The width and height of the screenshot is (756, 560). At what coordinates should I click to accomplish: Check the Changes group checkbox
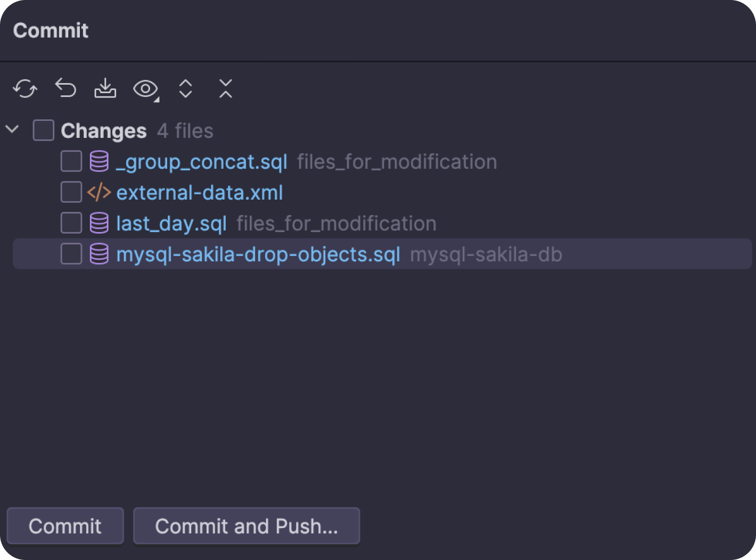pos(43,129)
